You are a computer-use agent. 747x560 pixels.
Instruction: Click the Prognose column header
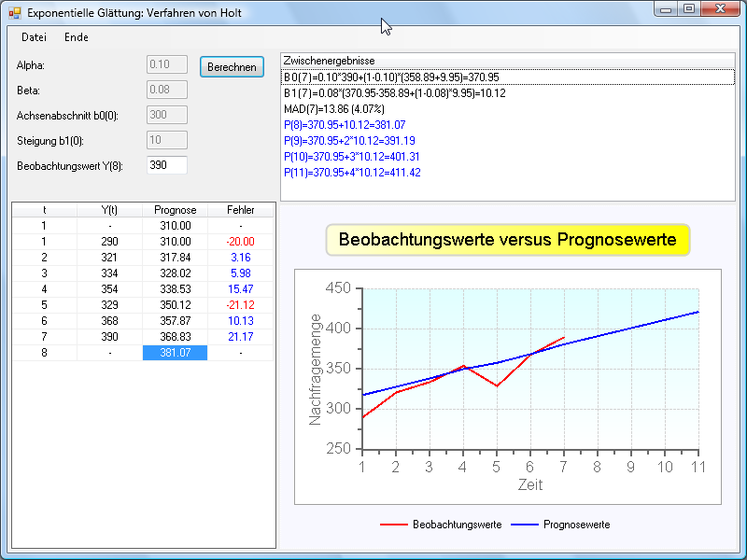(x=175, y=210)
